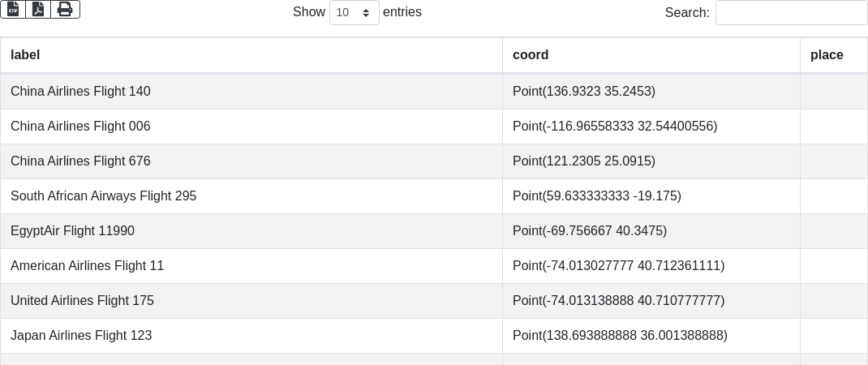The height and width of the screenshot is (365, 868).
Task: Click the Point(-69.756667 40.3475) coord cell
Action: (651, 231)
